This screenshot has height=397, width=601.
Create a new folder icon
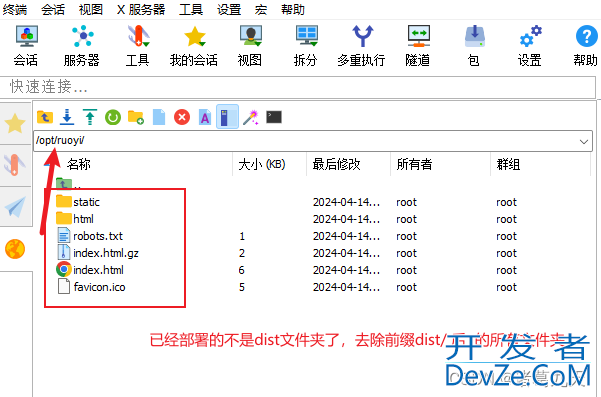tap(136, 117)
